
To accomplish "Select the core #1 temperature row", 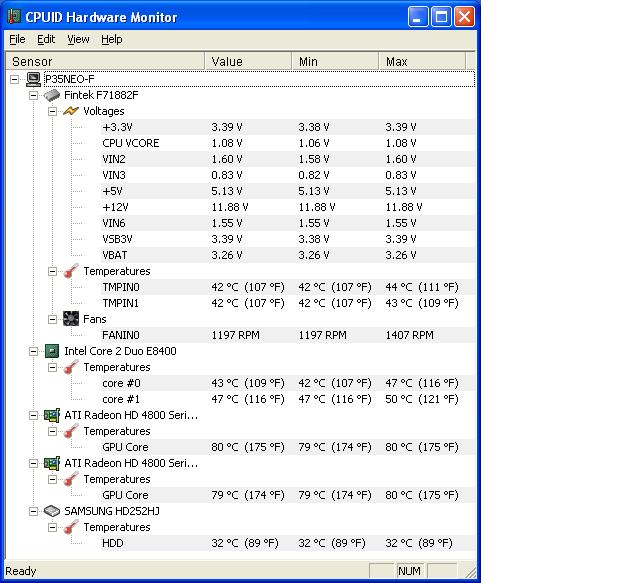I will 288,399.
